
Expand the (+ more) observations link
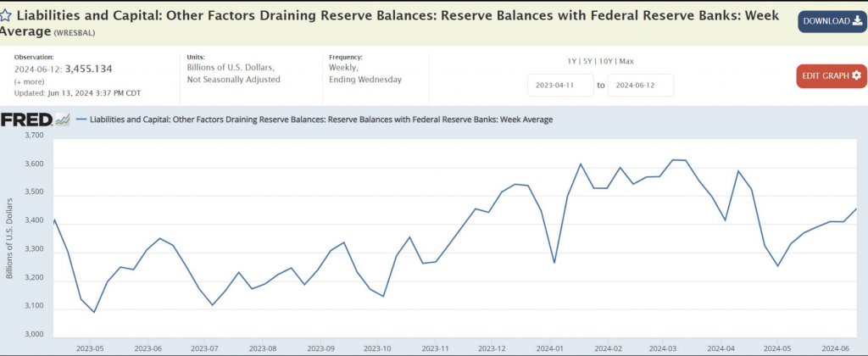pyautogui.click(x=31, y=80)
